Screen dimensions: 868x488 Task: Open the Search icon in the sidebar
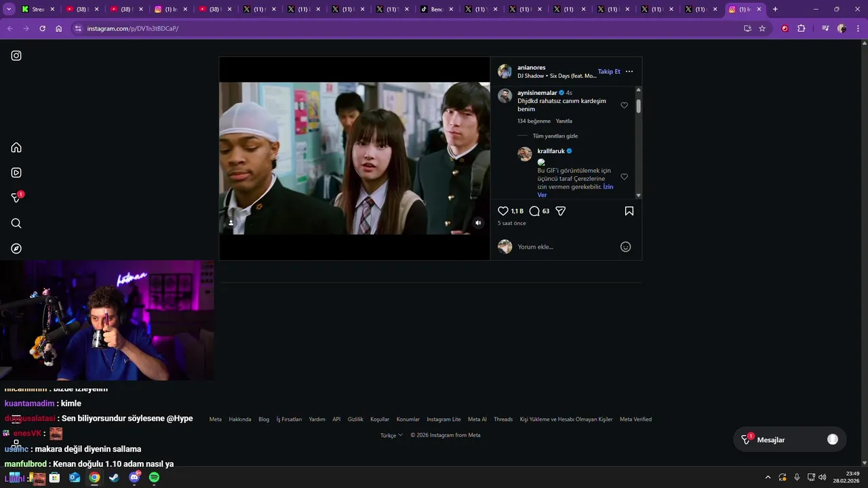[x=16, y=223]
